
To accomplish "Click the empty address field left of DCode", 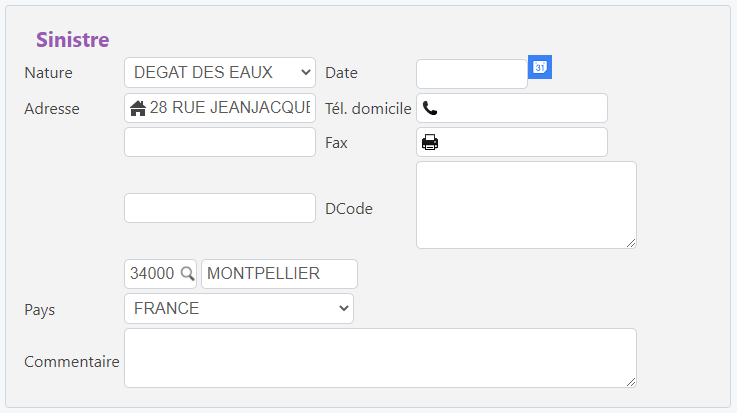I will [x=220, y=208].
